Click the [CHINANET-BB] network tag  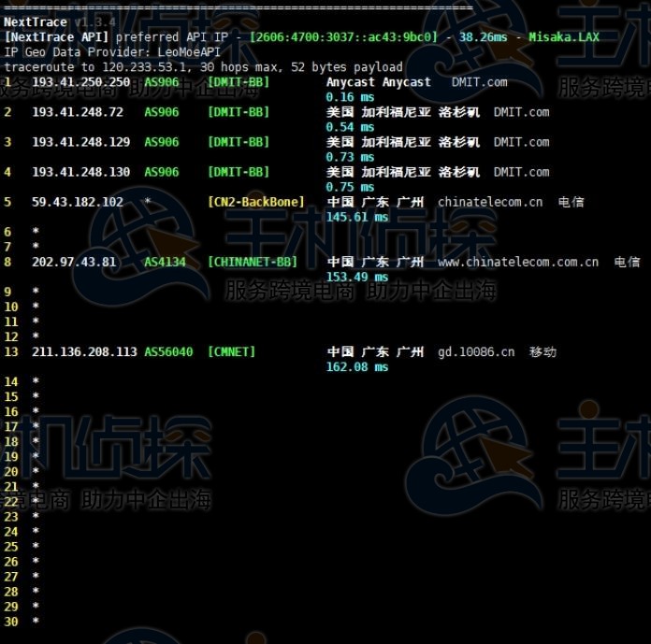coord(253,263)
